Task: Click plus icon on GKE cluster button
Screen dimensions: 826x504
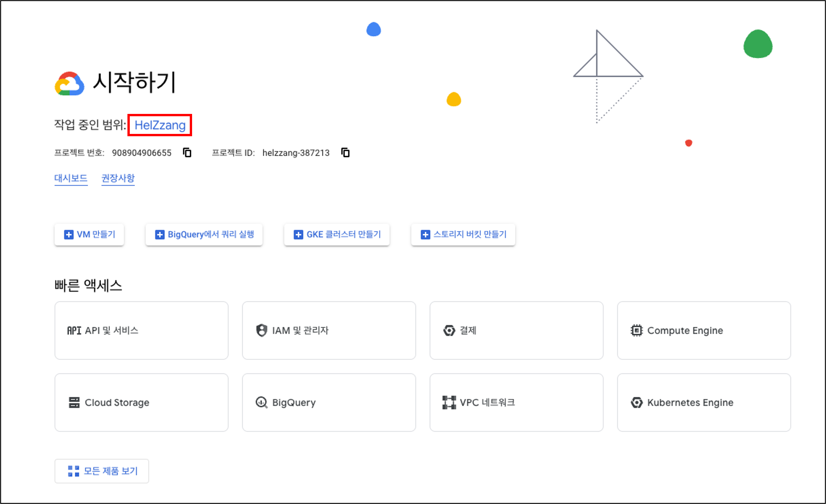Action: 298,234
